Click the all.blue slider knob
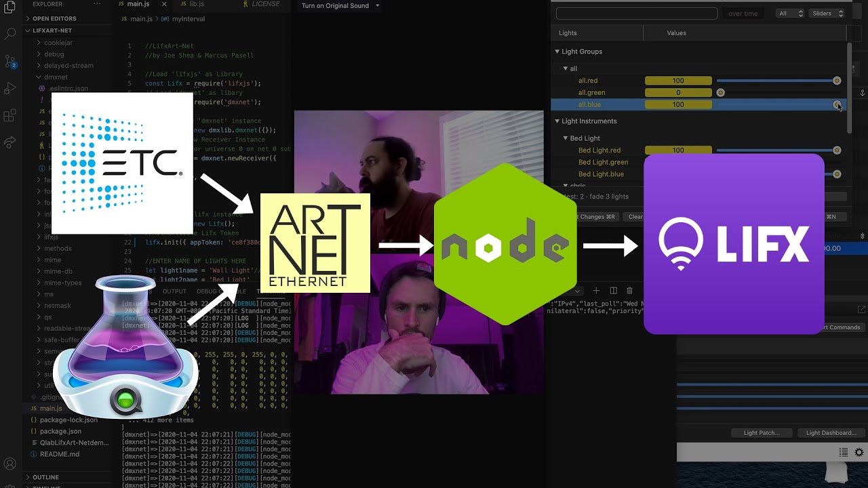Image resolution: width=868 pixels, height=488 pixels. tap(837, 104)
